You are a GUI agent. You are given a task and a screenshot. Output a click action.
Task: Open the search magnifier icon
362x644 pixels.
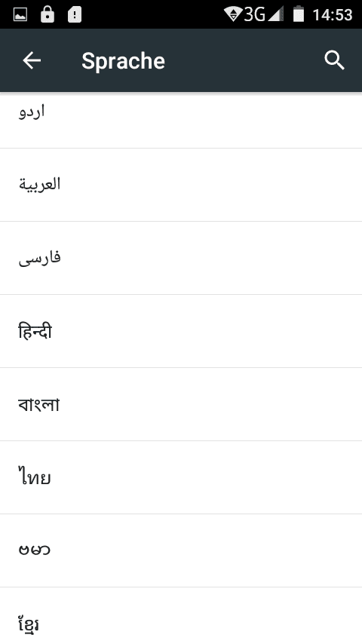pos(334,61)
